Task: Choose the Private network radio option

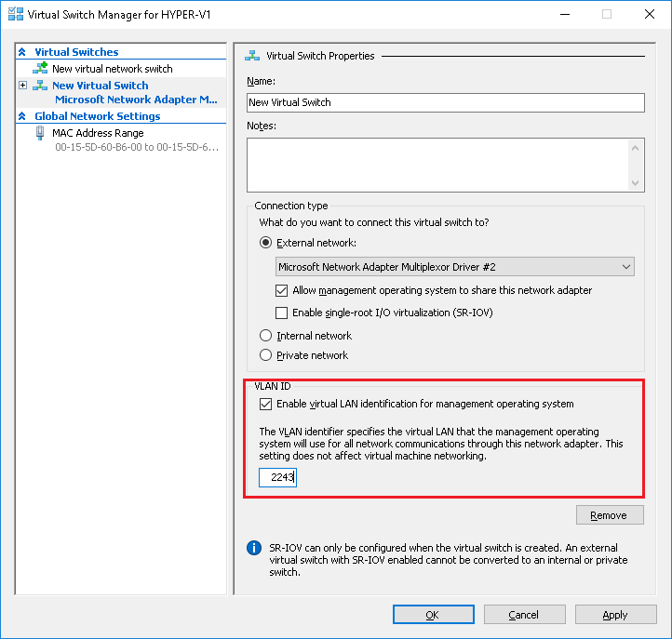Action: (x=265, y=355)
